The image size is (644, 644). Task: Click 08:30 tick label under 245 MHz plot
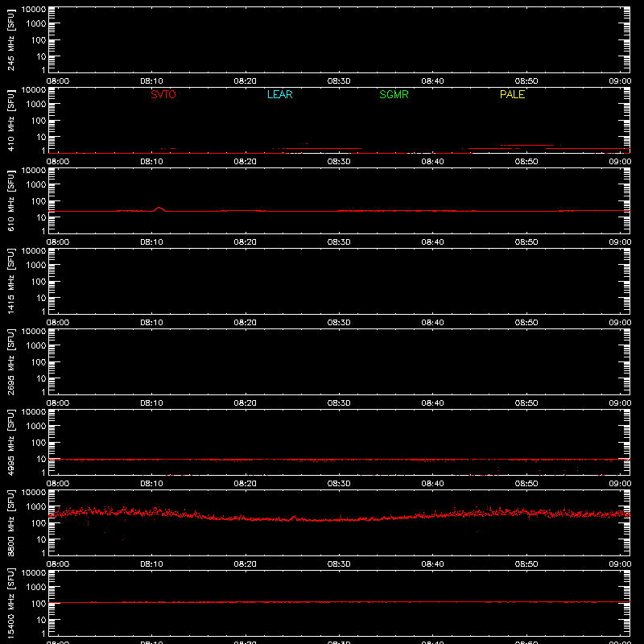click(339, 81)
